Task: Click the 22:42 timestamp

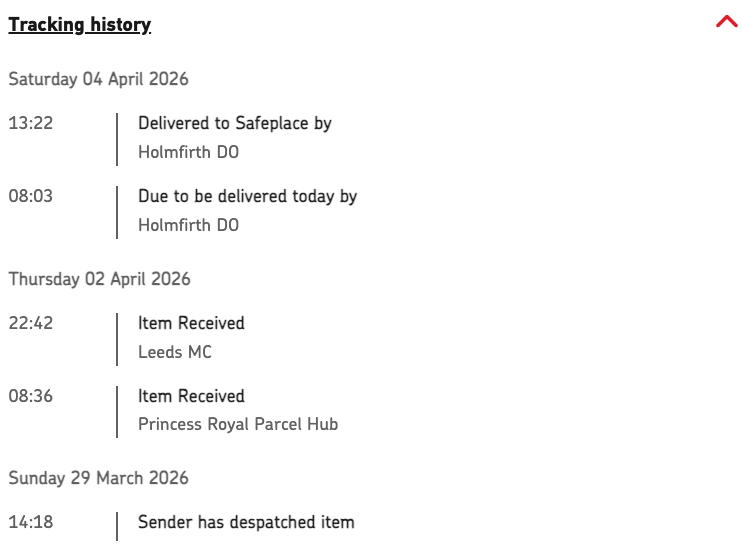Action: tap(30, 323)
